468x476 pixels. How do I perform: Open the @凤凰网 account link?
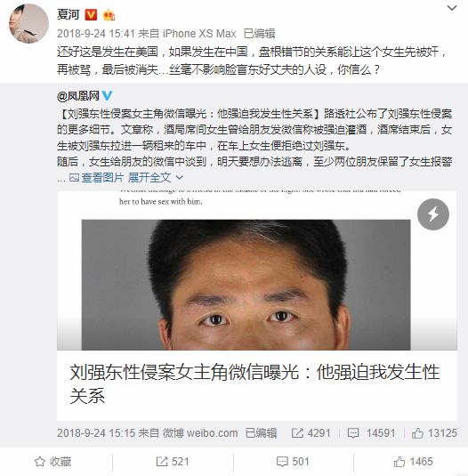click(x=78, y=96)
